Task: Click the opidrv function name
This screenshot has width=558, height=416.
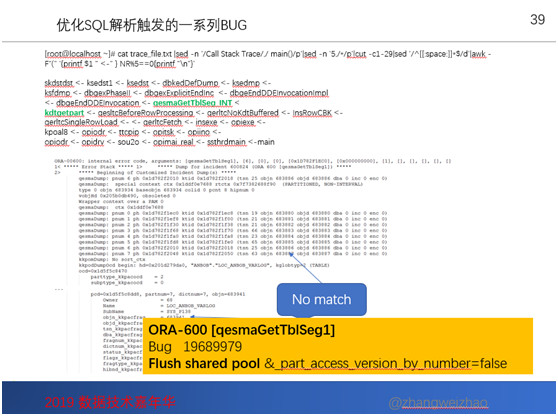Action: pyautogui.click(x=93, y=142)
